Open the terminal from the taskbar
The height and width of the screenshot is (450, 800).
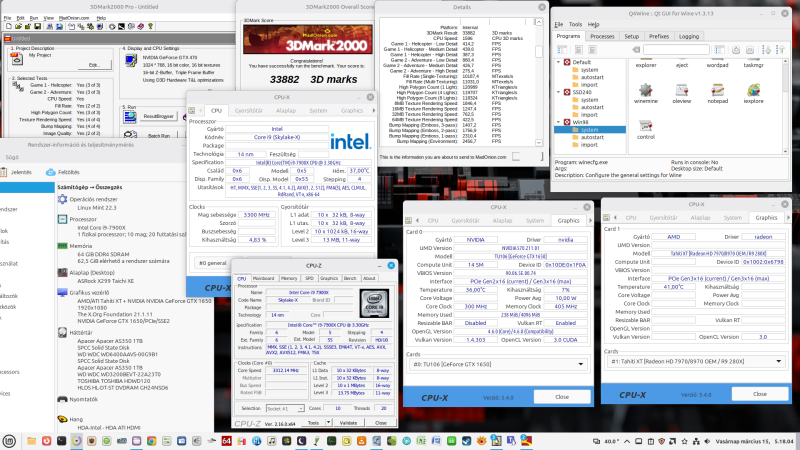tap(61, 441)
